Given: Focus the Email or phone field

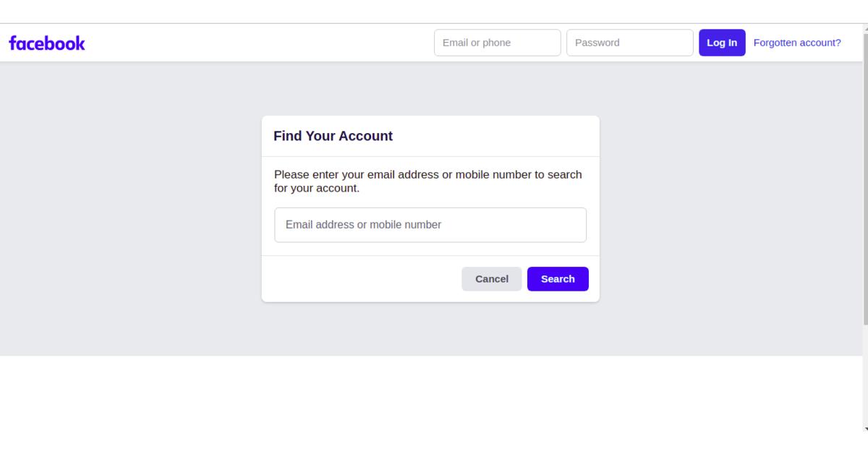Looking at the screenshot, I should (497, 43).
